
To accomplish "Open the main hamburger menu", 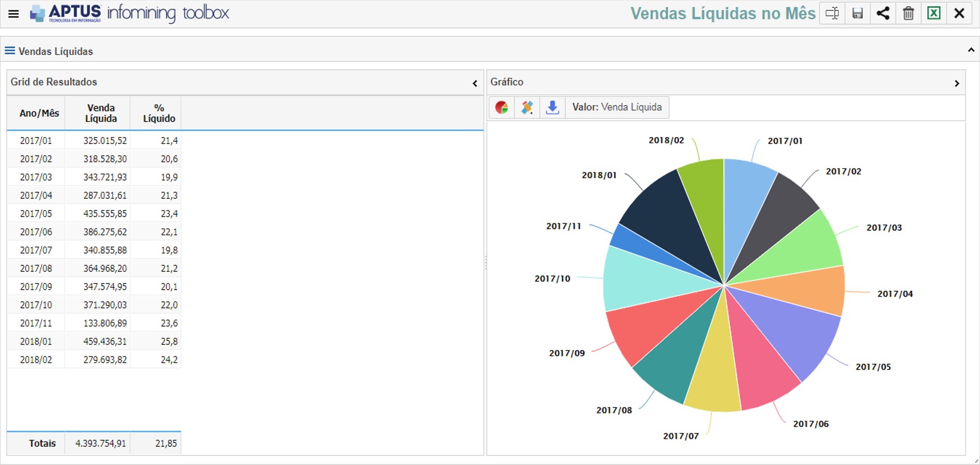I will click(13, 14).
